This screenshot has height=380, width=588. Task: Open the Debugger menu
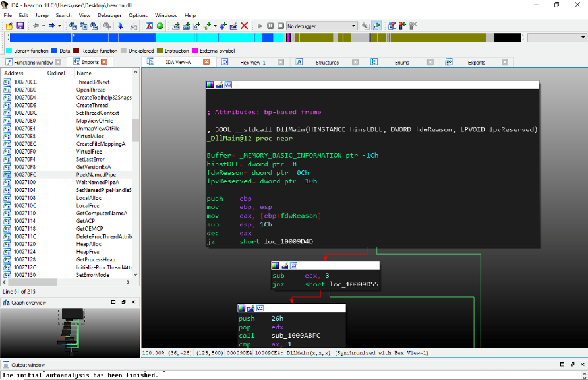(109, 15)
